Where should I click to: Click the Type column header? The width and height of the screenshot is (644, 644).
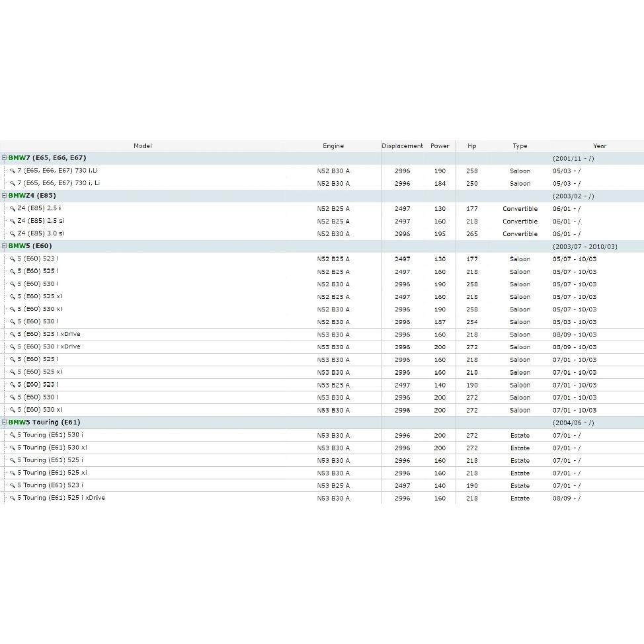point(520,146)
